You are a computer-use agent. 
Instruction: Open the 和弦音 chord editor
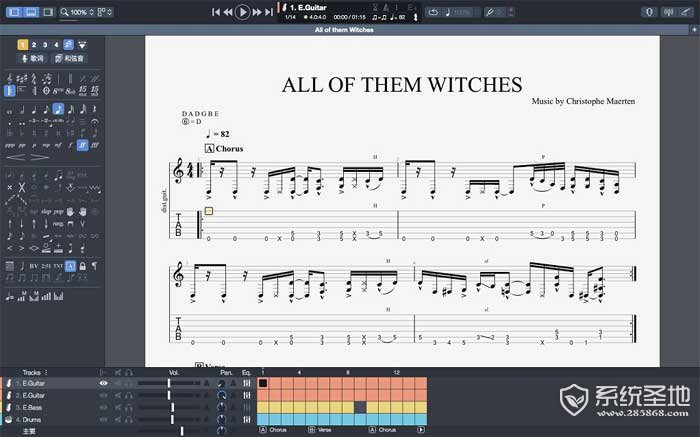(69, 58)
